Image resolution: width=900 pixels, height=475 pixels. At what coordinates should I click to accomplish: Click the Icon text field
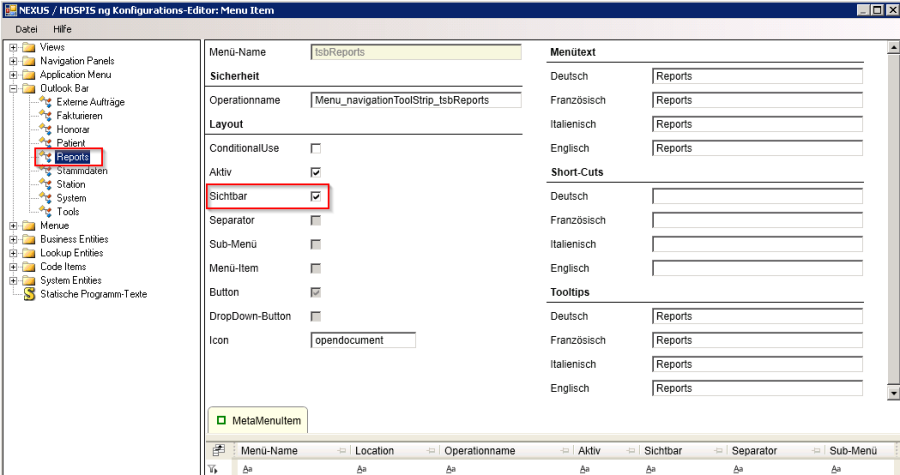tap(363, 340)
